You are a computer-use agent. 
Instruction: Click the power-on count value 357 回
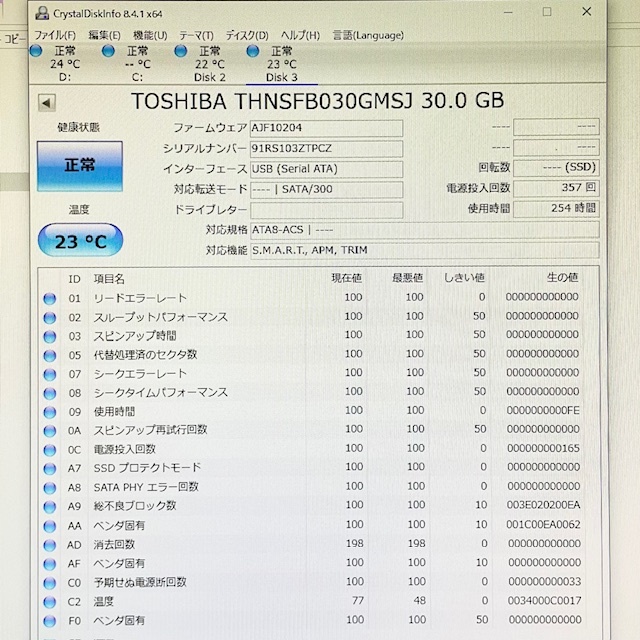(x=556, y=188)
